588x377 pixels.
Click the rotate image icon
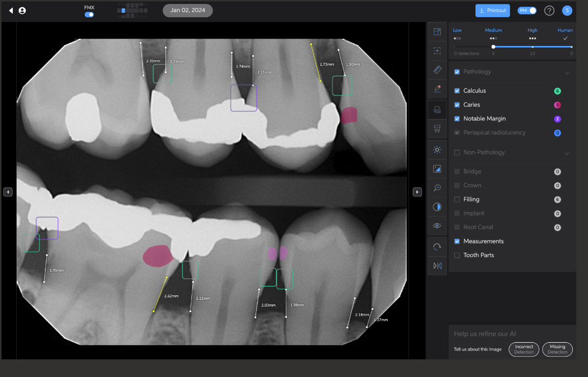tap(437, 247)
